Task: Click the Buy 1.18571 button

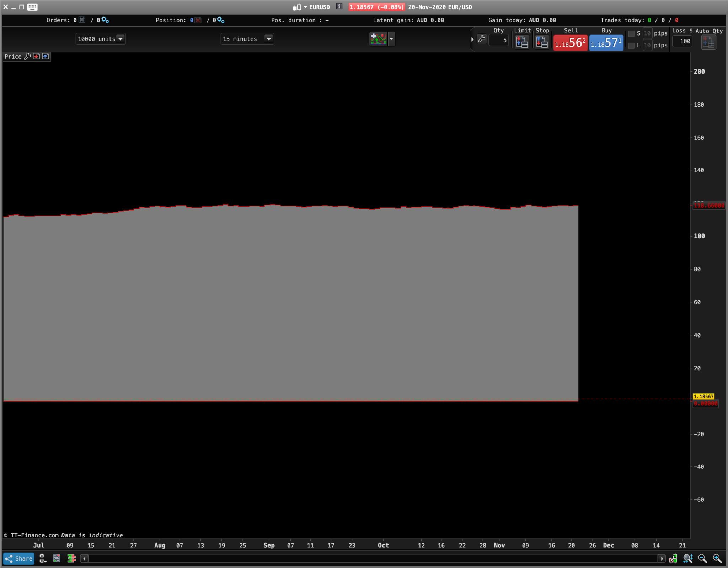Action: click(606, 43)
